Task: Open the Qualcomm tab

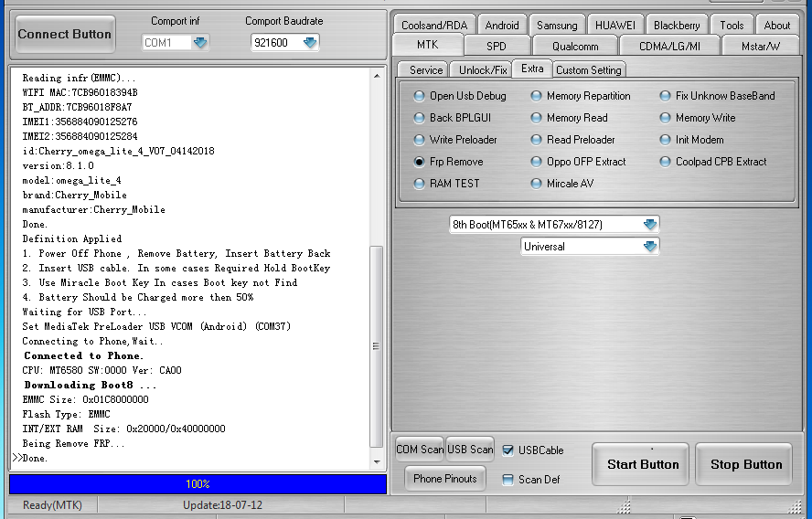Action: point(575,46)
